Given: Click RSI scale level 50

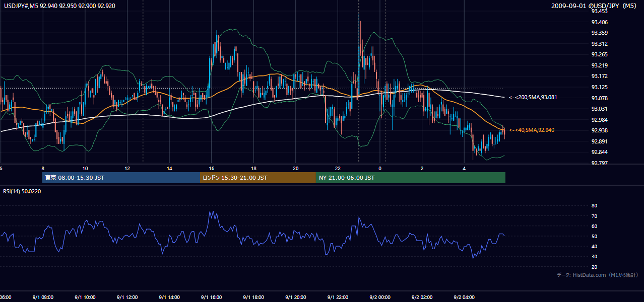Looking at the screenshot, I should tap(594, 236).
